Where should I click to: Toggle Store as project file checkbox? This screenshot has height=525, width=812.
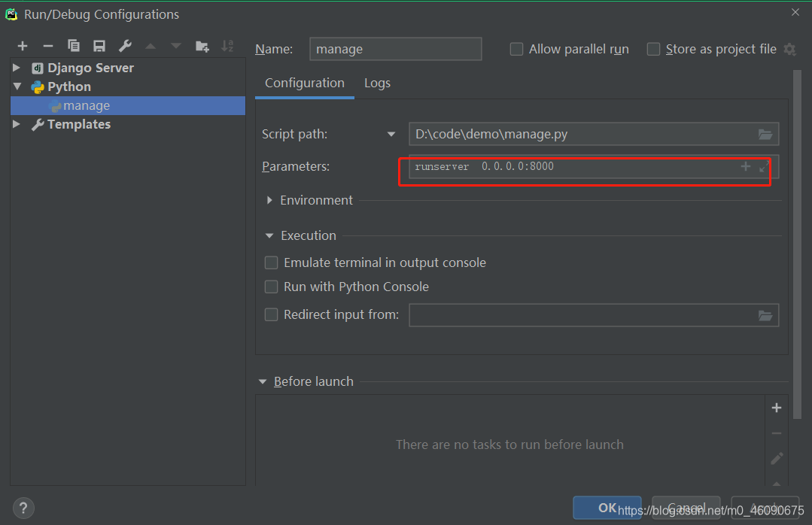pyautogui.click(x=653, y=49)
